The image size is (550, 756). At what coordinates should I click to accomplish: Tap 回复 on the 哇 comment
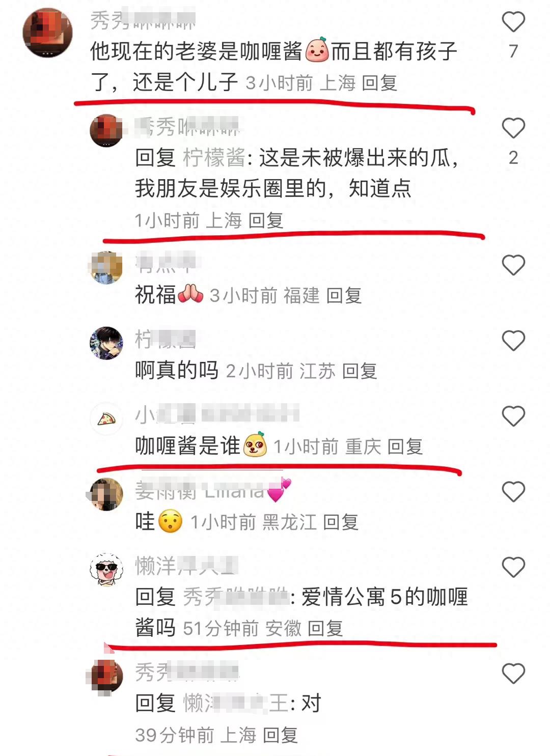341,522
